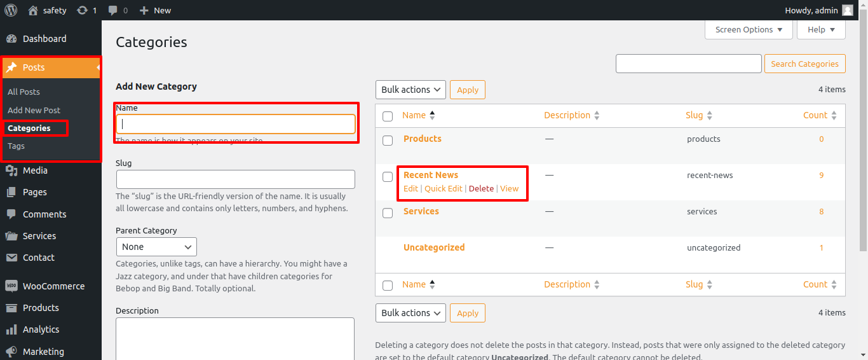Click the WooCommerce icon in sidebar
The height and width of the screenshot is (360, 868).
[x=11, y=286]
